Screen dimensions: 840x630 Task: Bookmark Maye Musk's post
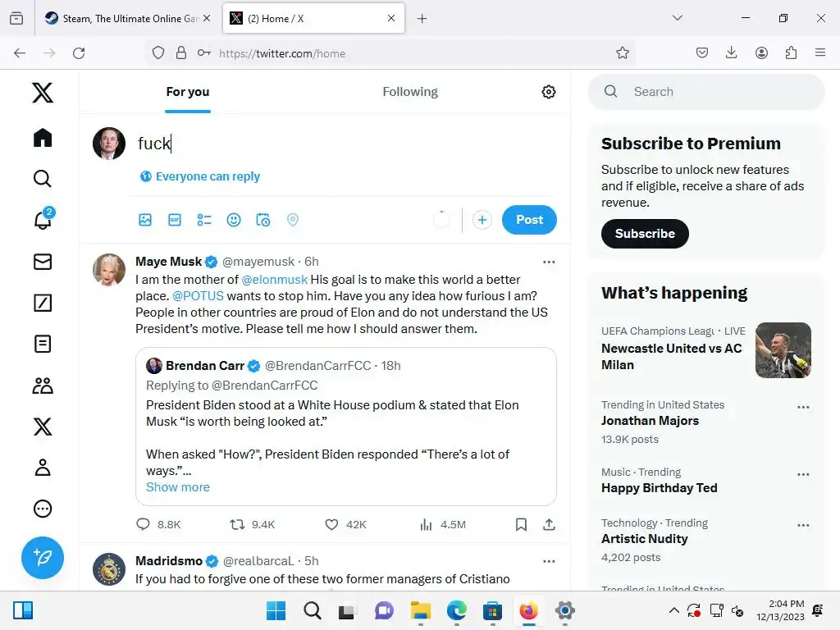pos(521,524)
